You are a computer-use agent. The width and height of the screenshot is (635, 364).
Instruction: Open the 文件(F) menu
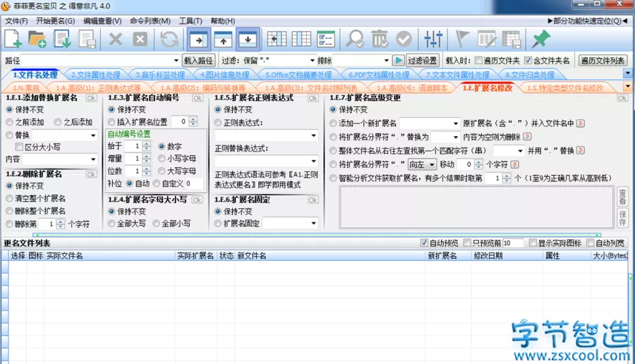click(x=16, y=21)
